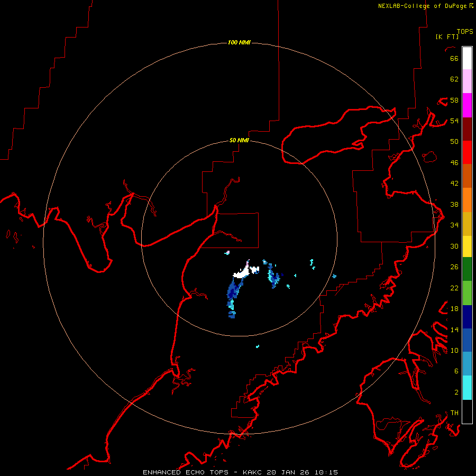Click the 10 legend value

click(x=454, y=351)
